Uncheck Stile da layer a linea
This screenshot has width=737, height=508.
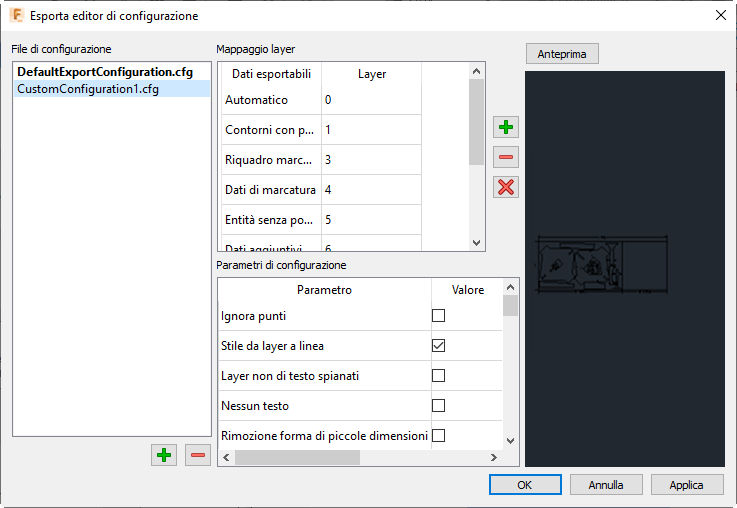pos(439,345)
